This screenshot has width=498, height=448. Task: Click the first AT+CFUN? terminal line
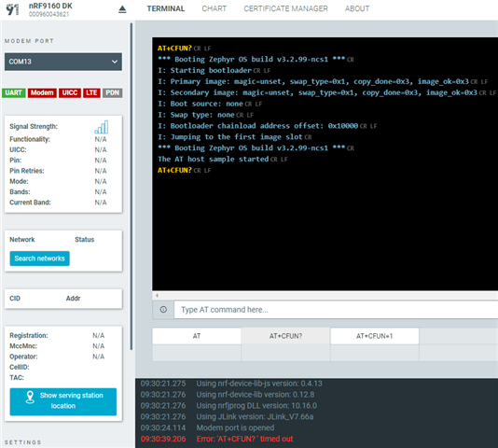174,48
